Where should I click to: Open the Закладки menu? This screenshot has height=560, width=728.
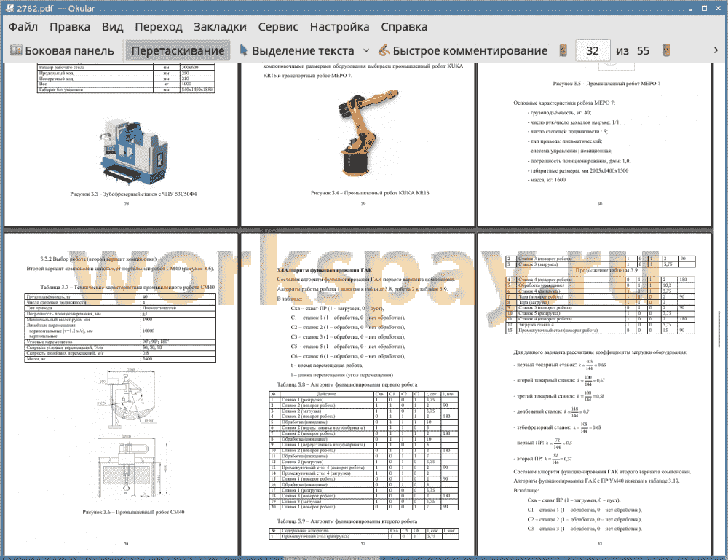(x=220, y=27)
